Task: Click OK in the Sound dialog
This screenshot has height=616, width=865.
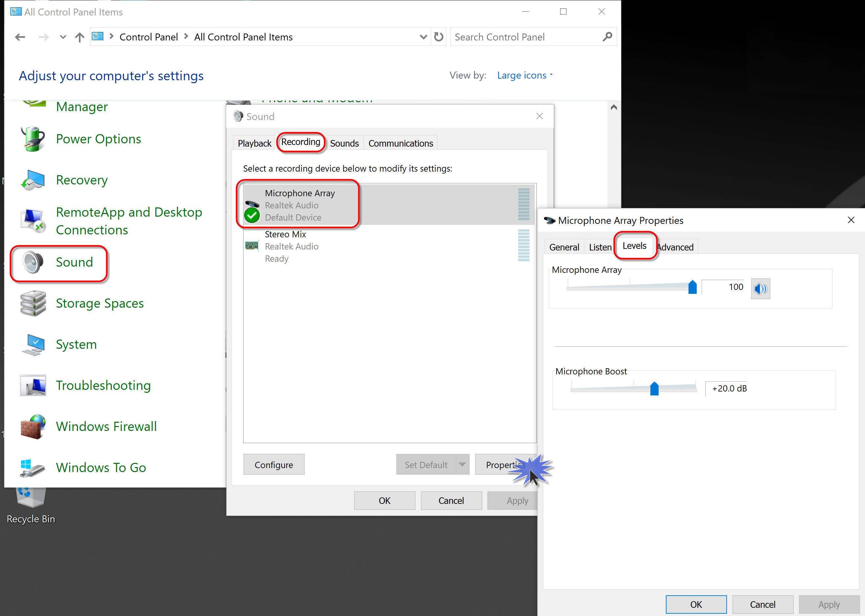Action: (385, 501)
